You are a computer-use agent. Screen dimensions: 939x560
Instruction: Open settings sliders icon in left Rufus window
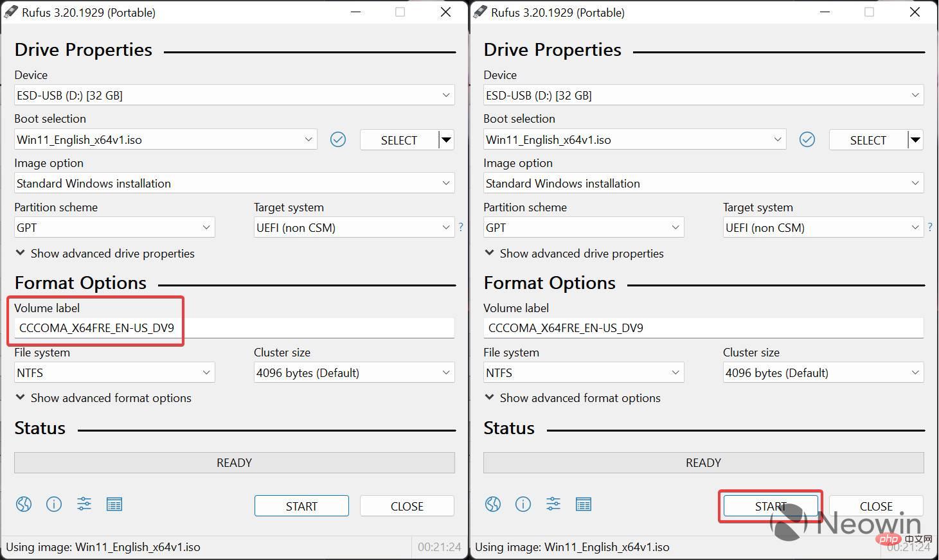tap(84, 504)
